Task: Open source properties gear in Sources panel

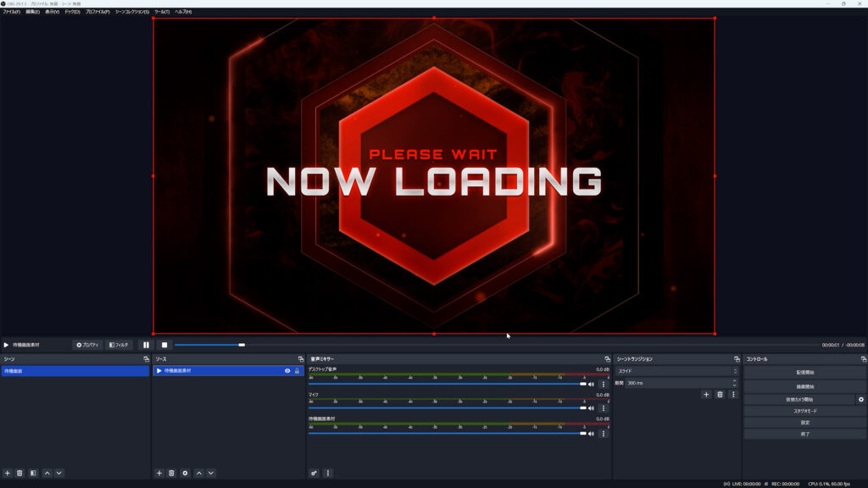Action: click(x=185, y=473)
